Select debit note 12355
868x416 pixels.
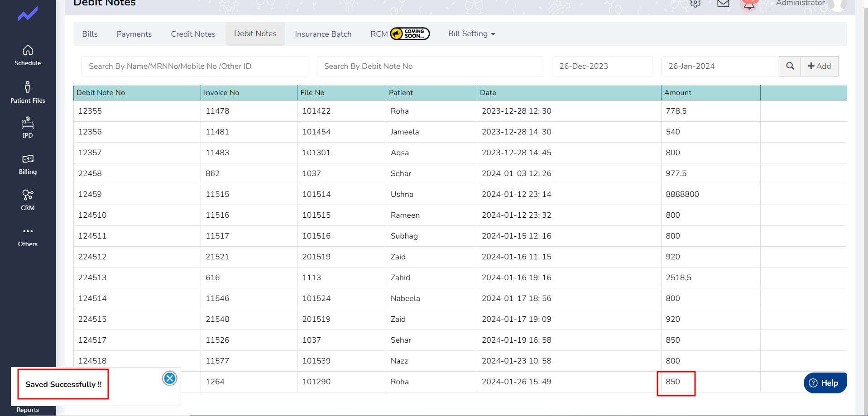pyautogui.click(x=90, y=111)
